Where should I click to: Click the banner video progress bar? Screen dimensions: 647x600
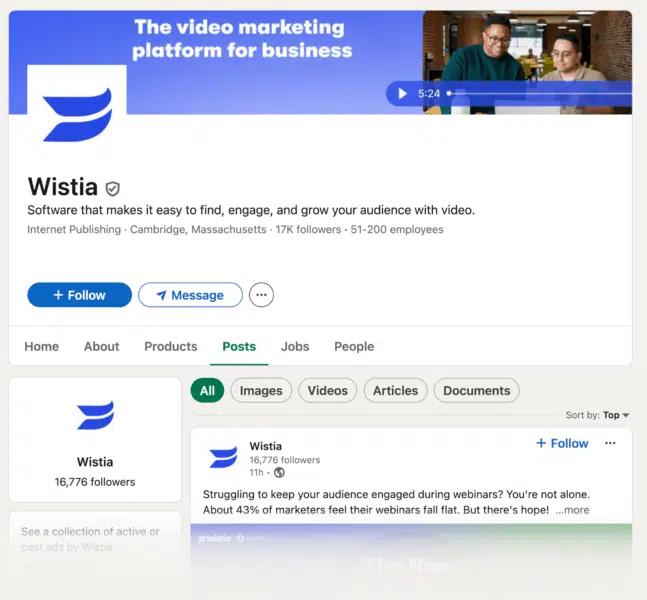click(x=540, y=94)
